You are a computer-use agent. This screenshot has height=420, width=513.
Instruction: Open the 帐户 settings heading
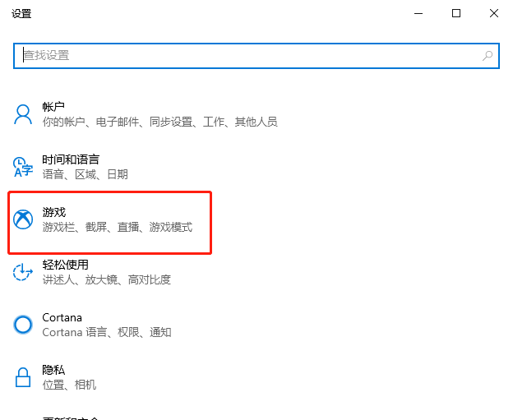click(x=53, y=107)
